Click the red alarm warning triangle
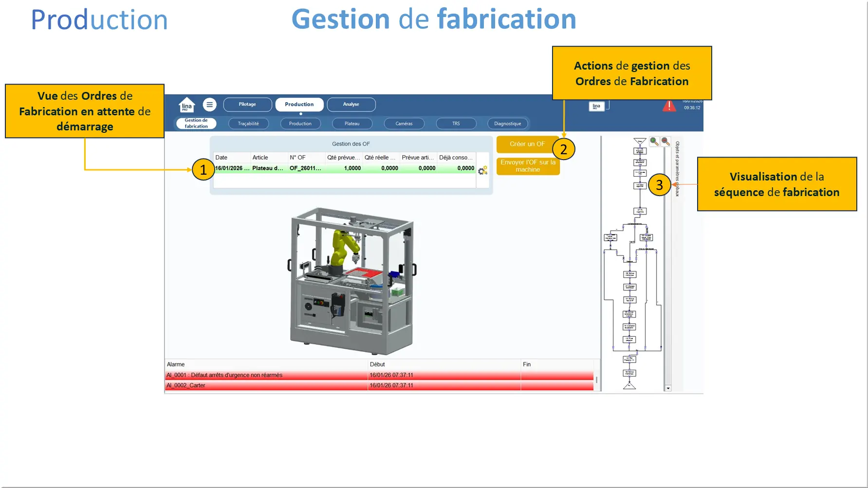 [669, 106]
